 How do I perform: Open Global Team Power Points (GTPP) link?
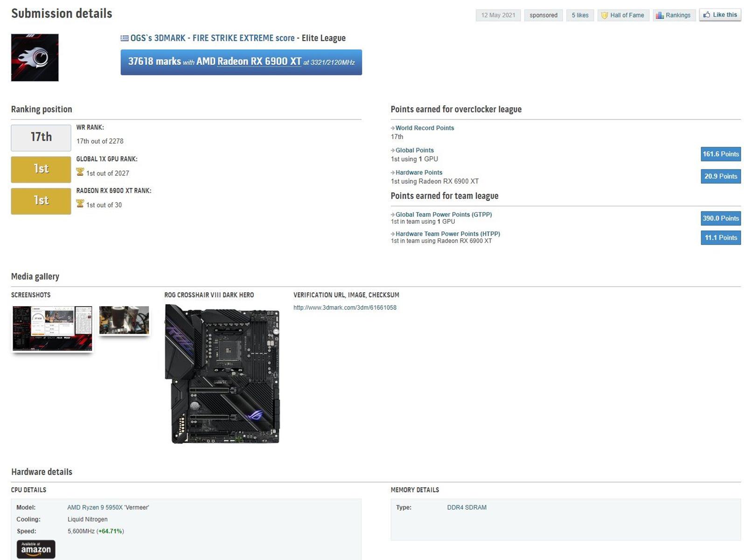coord(443,215)
